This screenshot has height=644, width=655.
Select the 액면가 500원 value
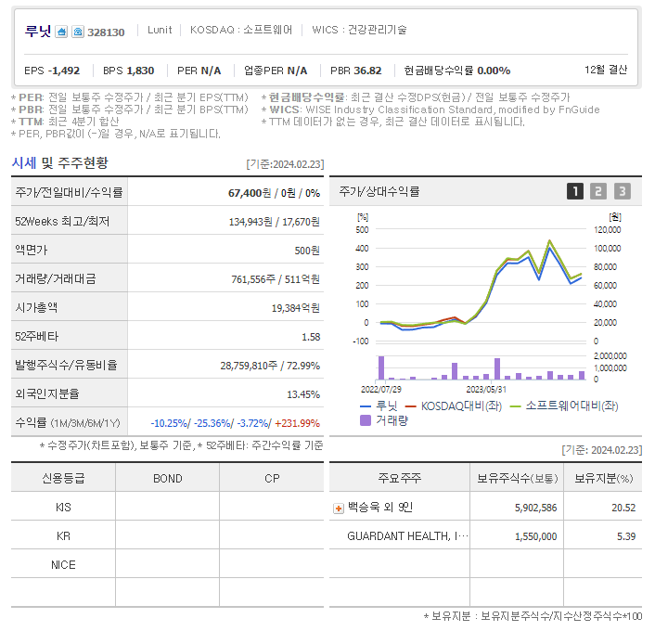click(307, 251)
